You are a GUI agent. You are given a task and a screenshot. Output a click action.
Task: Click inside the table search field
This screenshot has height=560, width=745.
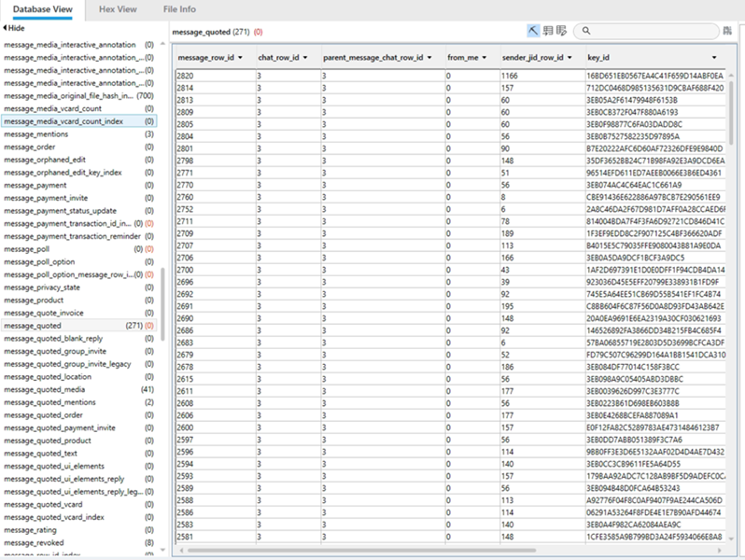coord(646,31)
